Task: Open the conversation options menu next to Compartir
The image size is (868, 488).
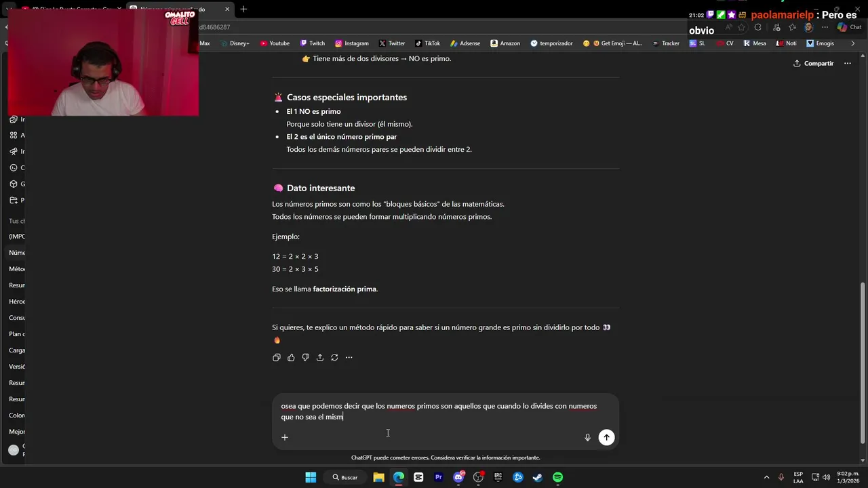Action: click(x=847, y=63)
